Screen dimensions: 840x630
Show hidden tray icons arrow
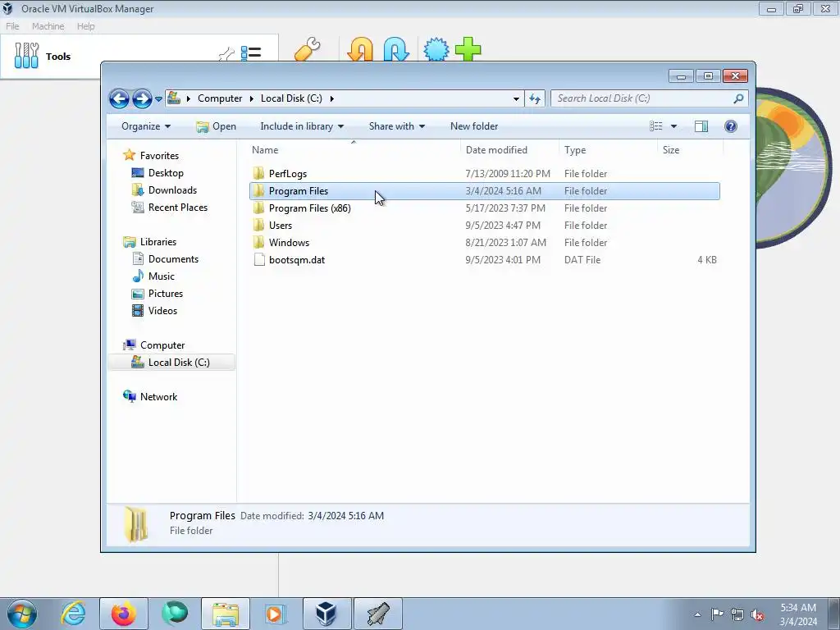coord(697,614)
